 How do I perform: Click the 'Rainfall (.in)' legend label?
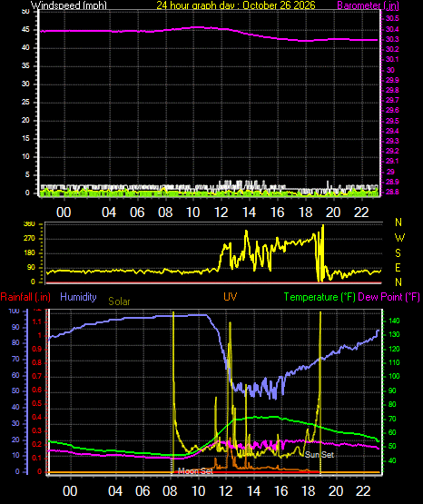25,297
